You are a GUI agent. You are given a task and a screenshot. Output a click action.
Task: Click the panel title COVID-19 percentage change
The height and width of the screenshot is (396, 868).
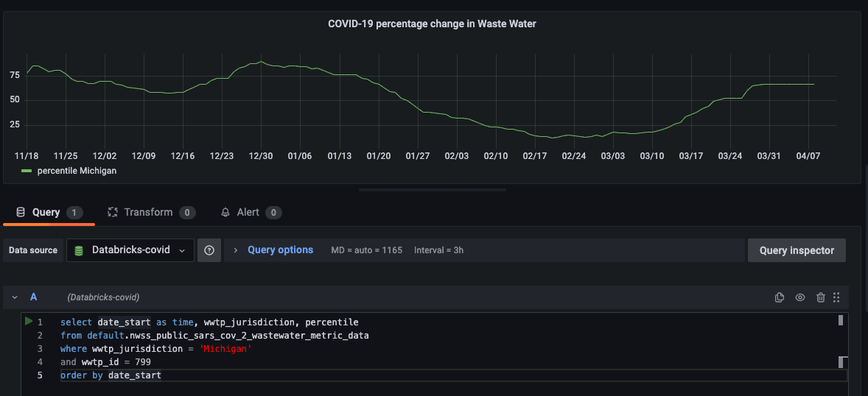click(x=432, y=24)
